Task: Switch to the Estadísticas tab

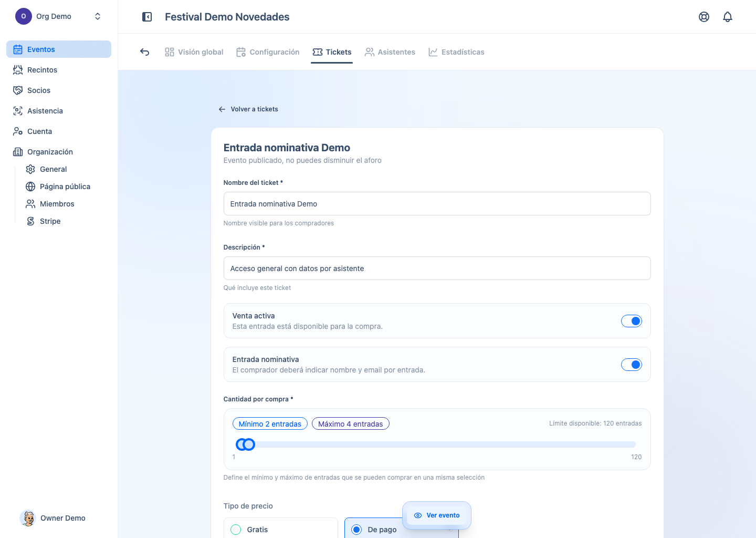Action: click(x=456, y=52)
